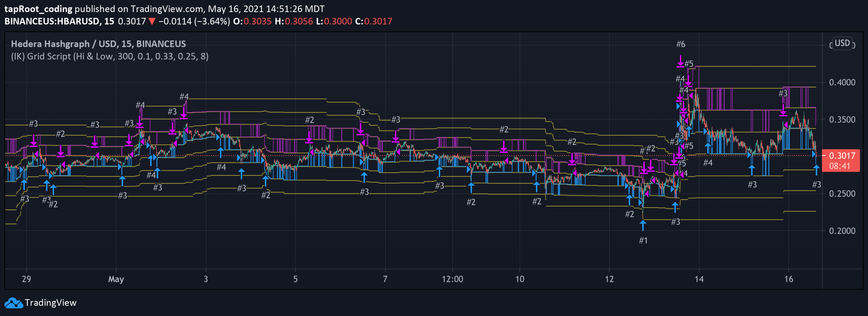The image size is (868, 316).
Task: Click the 0.3500 price axis label
Action: click(x=842, y=120)
